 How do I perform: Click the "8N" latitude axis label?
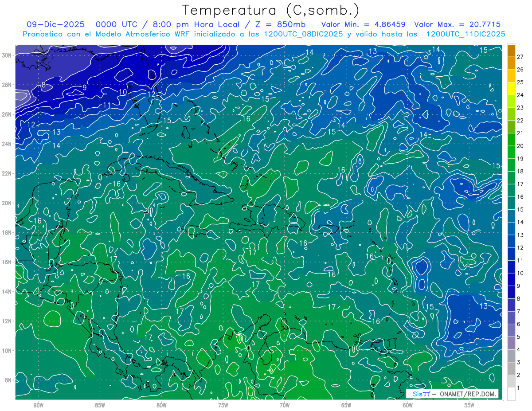coord(8,380)
